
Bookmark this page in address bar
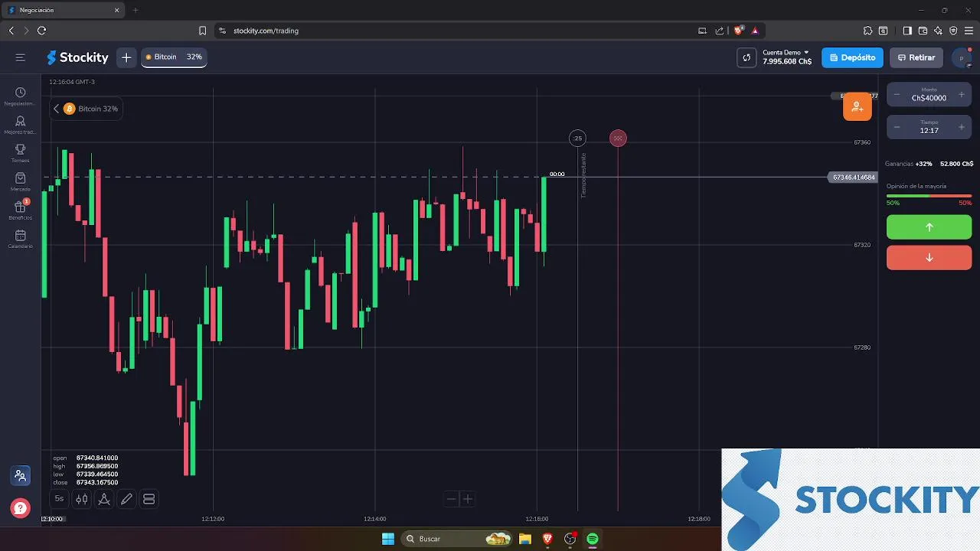click(x=202, y=31)
